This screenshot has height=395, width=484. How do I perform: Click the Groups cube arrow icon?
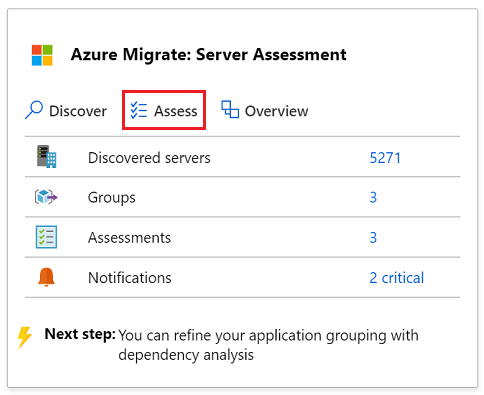(46, 197)
